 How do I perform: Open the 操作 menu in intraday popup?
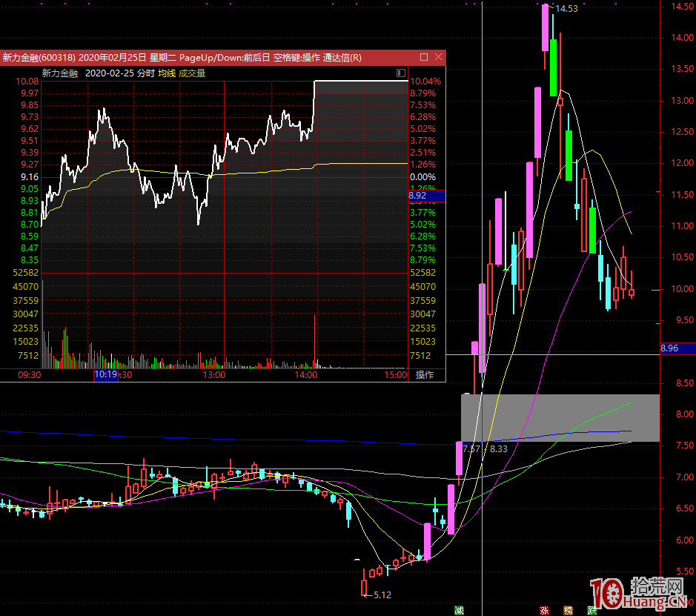pos(425,375)
